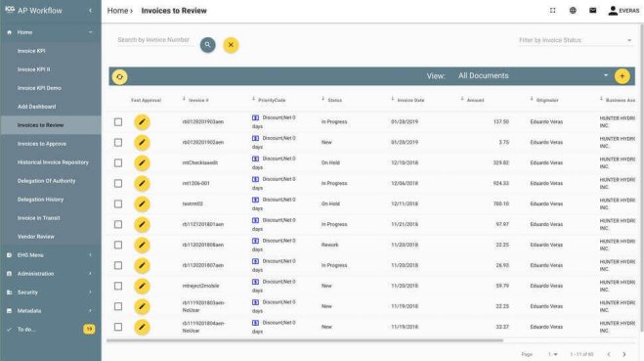
Task: Edit invoice rb1119201803aen-NoUser with pencil button
Action: pyautogui.click(x=142, y=307)
